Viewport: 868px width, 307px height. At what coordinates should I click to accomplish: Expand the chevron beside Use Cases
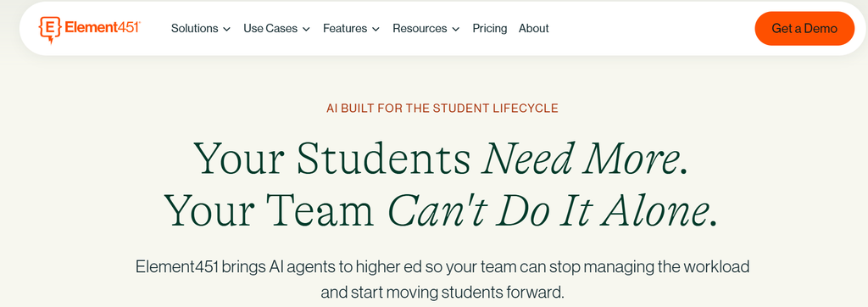[306, 29]
